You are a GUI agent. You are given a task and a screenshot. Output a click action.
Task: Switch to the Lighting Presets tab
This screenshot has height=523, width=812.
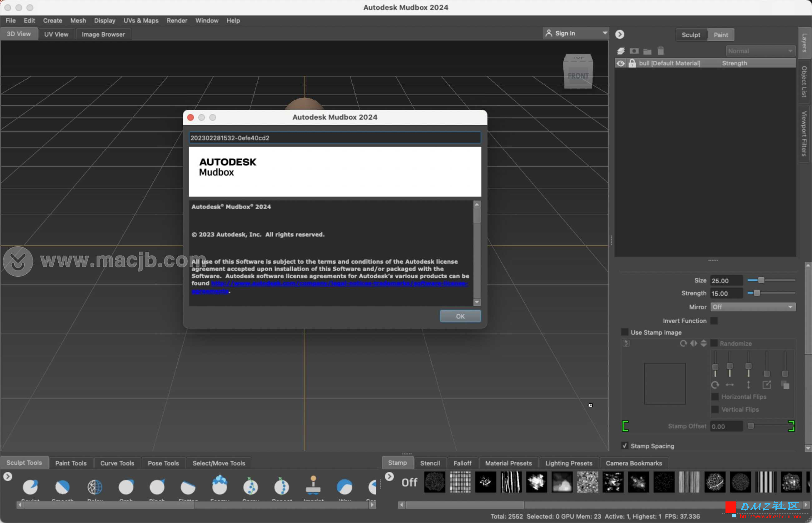[569, 463]
